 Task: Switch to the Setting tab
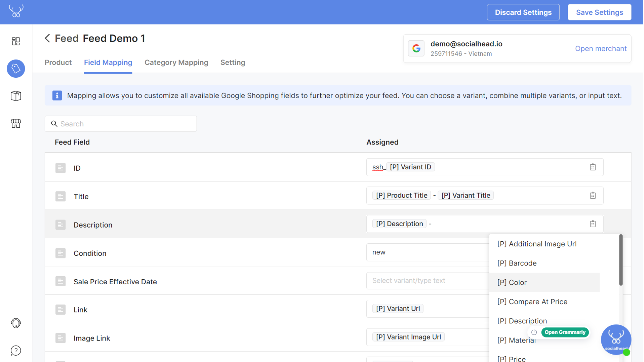tap(233, 62)
